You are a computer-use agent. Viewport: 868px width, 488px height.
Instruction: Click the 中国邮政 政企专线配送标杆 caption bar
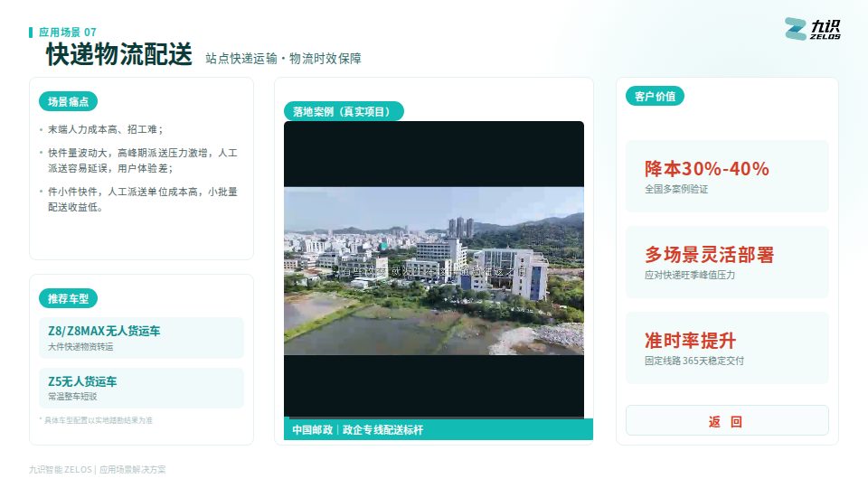pyautogui.click(x=439, y=429)
